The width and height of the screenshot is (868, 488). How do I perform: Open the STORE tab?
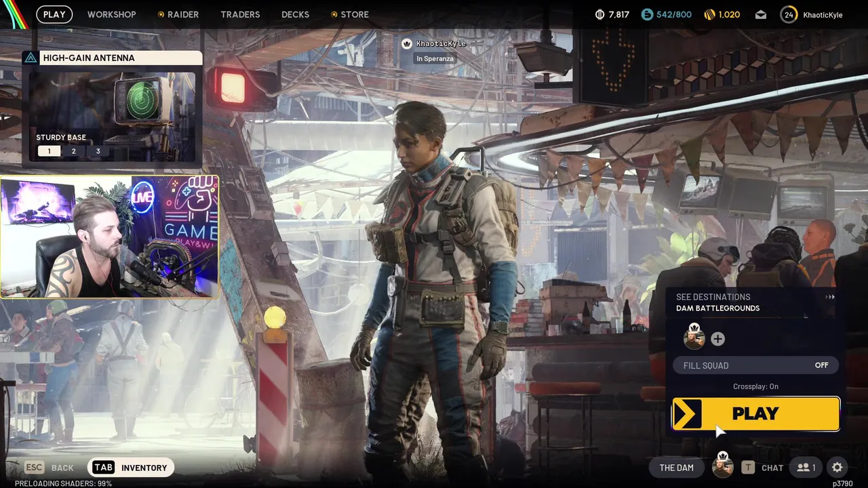pyautogui.click(x=350, y=14)
